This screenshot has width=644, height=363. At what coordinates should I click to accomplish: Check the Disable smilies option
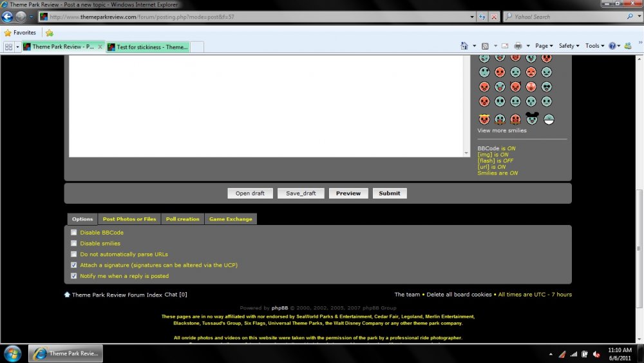(74, 244)
